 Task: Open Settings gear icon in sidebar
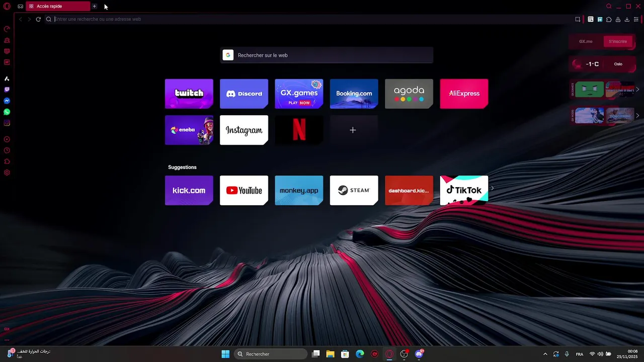click(x=7, y=172)
